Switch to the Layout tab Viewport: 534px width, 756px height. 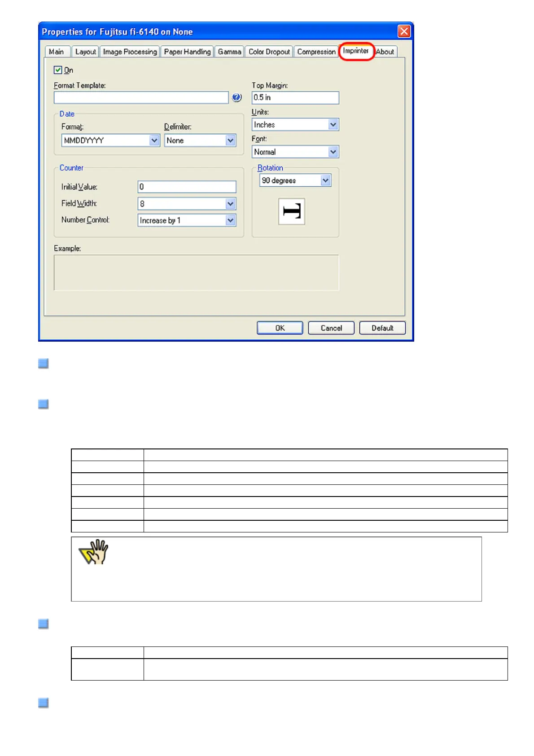click(85, 52)
